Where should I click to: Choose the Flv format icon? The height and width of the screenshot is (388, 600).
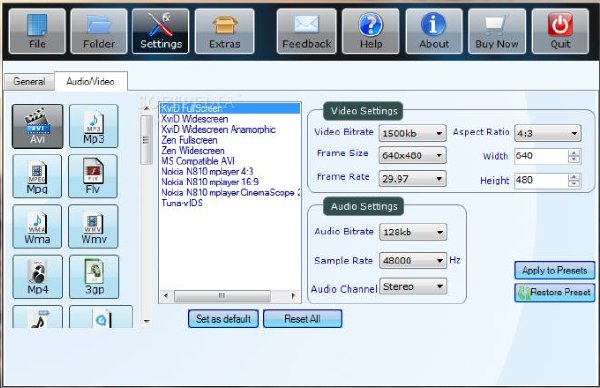point(93,176)
